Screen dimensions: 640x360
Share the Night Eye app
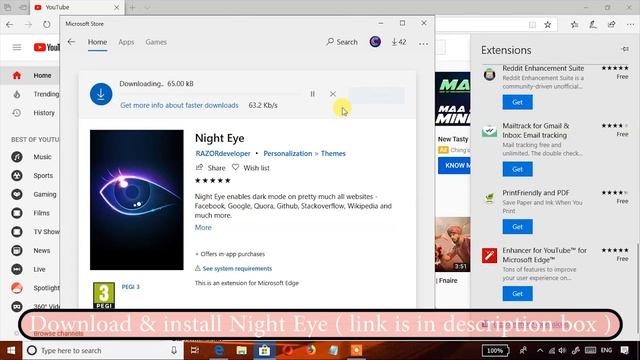(211, 168)
